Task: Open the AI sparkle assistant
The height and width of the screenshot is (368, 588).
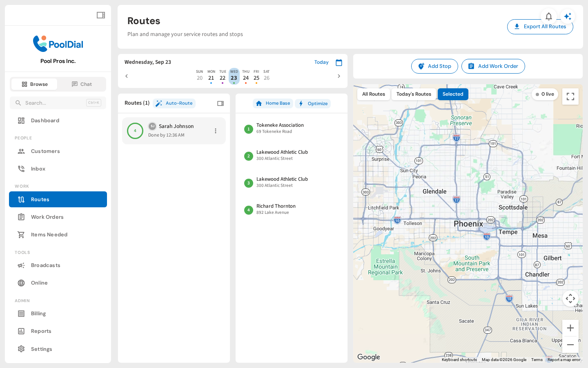Action: (568, 16)
